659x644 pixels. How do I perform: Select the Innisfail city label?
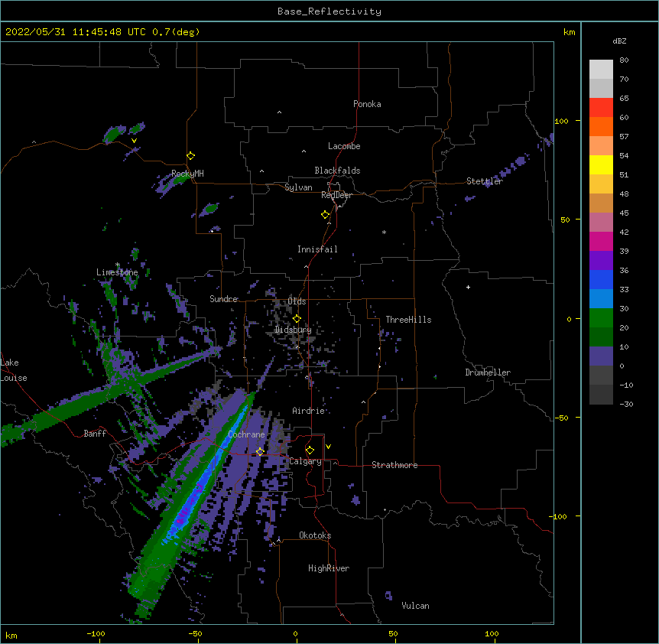[317, 249]
